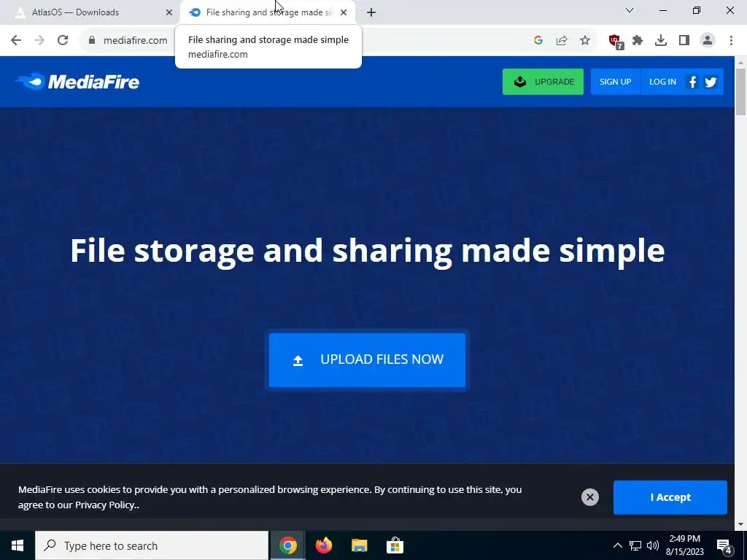Open the Privacy Policy link

(105, 505)
